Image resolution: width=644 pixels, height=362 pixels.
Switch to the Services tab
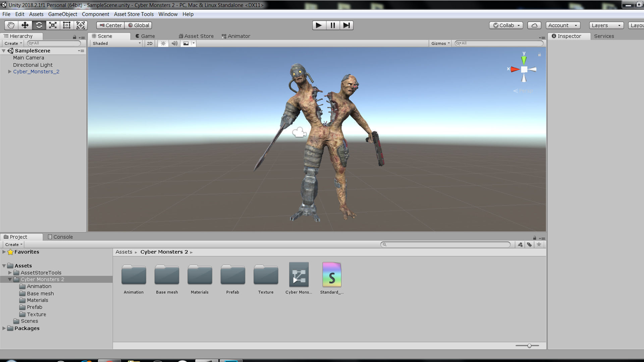tap(604, 36)
